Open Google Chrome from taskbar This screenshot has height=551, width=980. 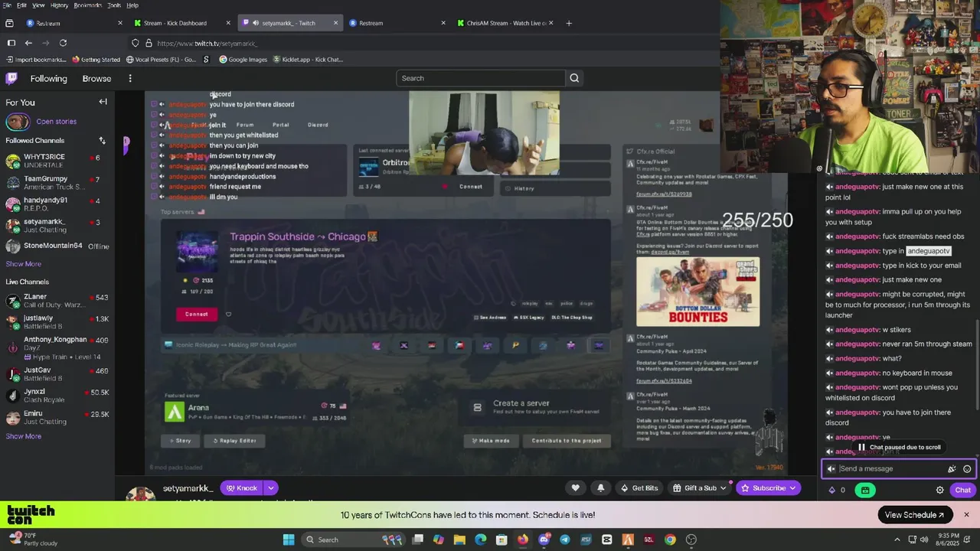pos(670,540)
